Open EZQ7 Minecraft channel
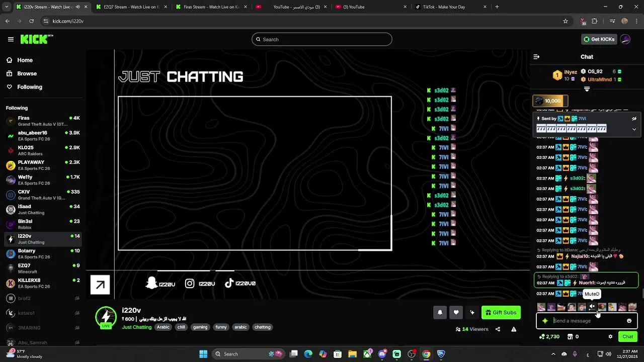 tap(43, 268)
